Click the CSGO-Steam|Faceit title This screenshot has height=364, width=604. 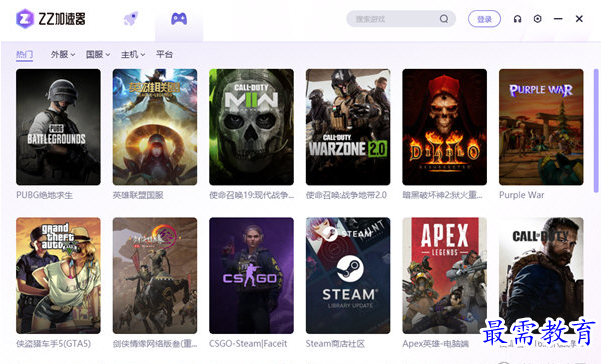coord(248,344)
